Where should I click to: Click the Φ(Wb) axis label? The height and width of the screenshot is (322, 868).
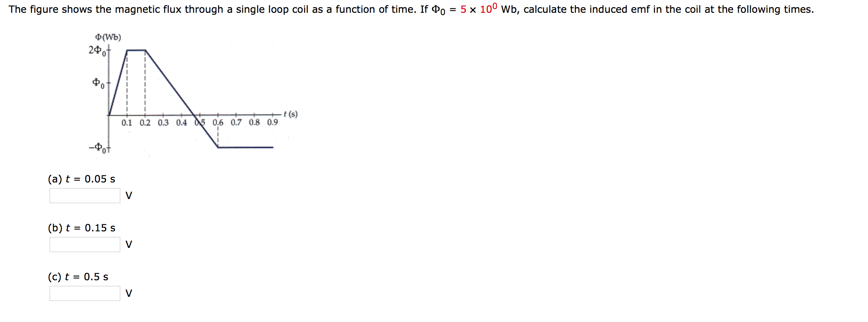pyautogui.click(x=107, y=36)
